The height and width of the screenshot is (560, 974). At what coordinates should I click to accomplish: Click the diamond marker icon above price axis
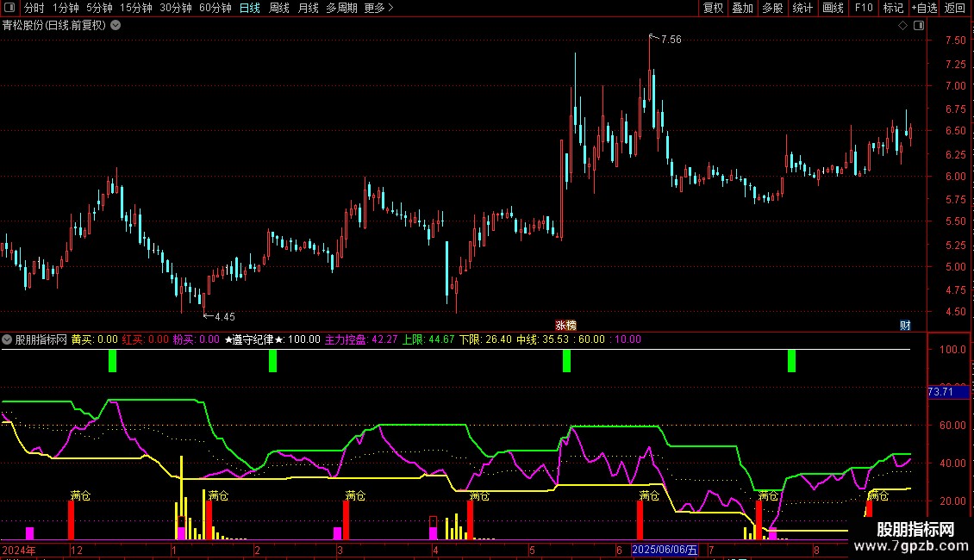[x=902, y=26]
